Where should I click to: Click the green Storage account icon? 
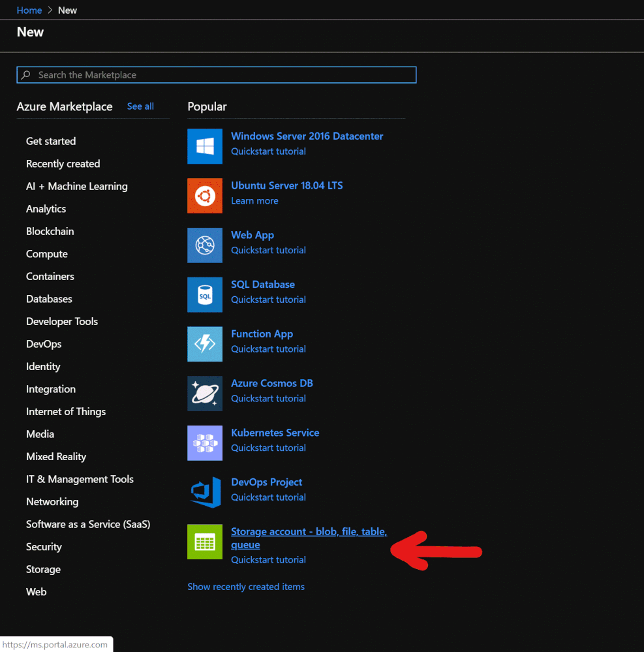pos(204,542)
